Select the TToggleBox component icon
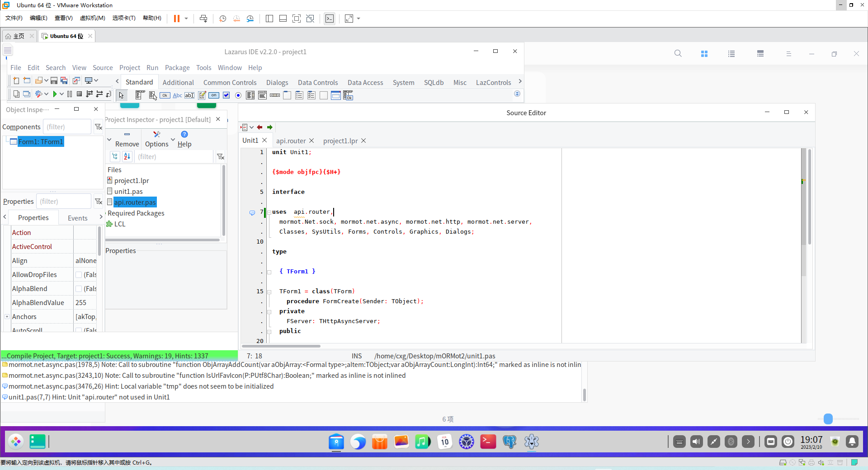The width and height of the screenshot is (868, 470). 214,95
